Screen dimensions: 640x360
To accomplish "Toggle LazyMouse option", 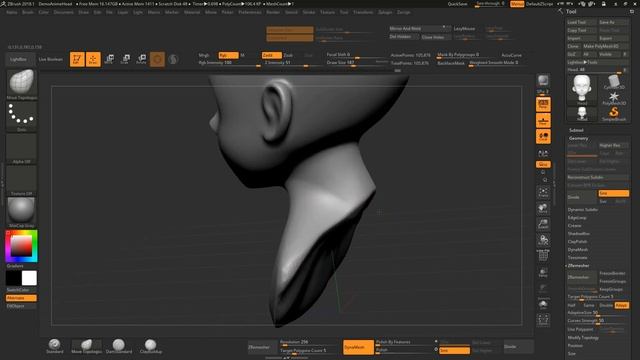I will pos(464,29).
